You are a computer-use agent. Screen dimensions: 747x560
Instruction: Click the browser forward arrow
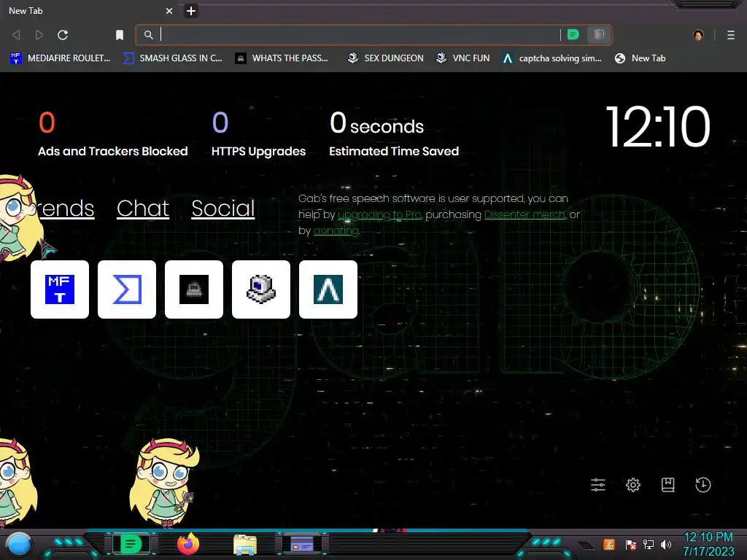pyautogui.click(x=39, y=35)
